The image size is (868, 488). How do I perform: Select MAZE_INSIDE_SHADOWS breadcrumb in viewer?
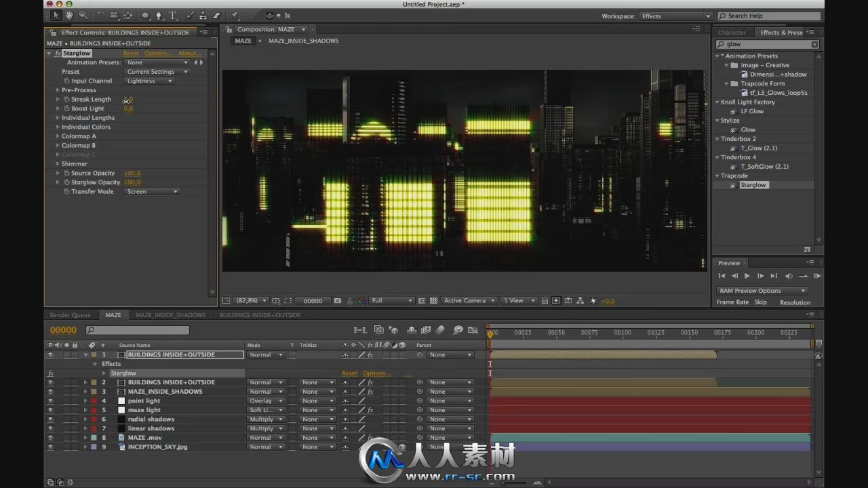point(304,41)
